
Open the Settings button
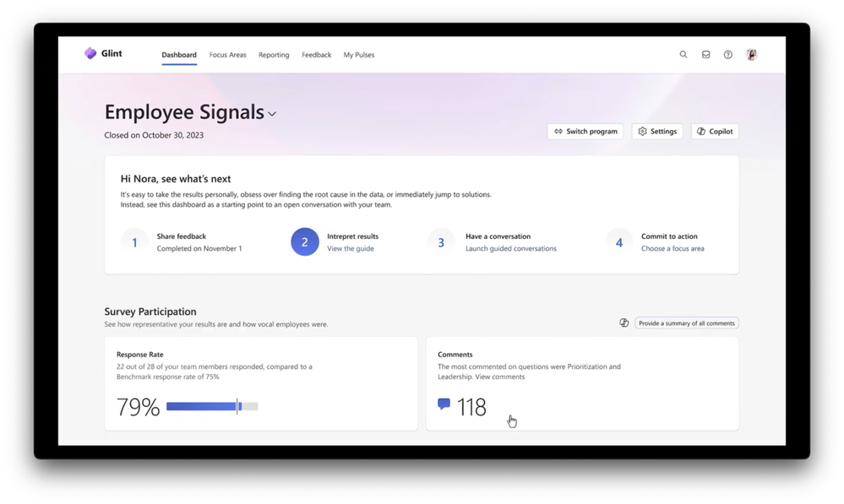(657, 131)
